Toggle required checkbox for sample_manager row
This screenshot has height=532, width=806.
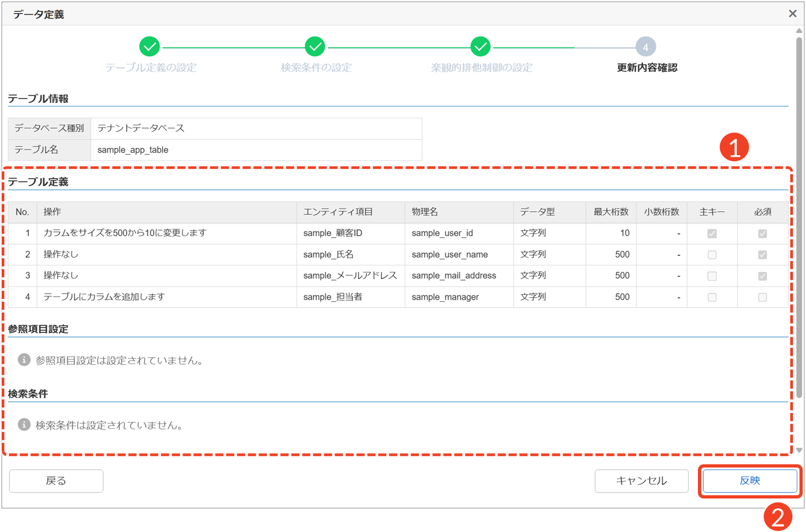[x=763, y=297]
